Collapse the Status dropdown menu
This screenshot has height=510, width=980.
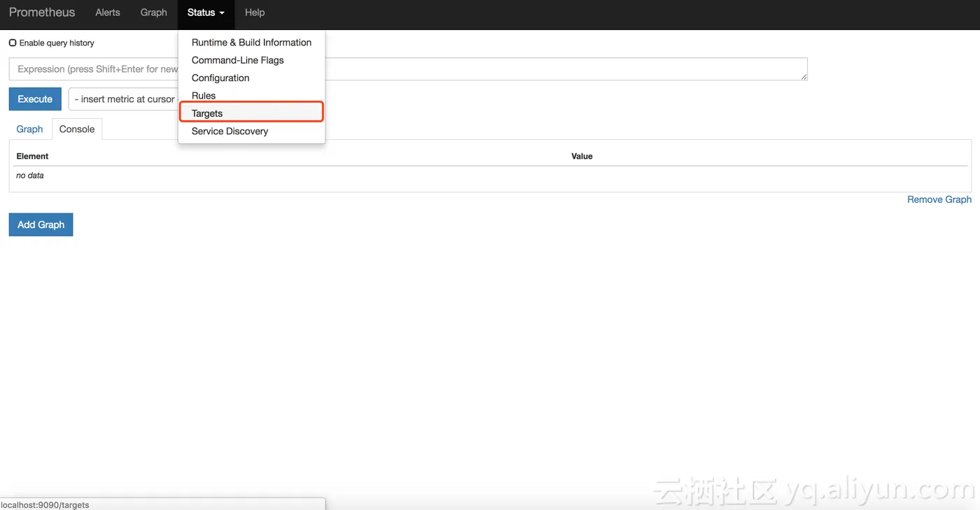click(x=206, y=13)
